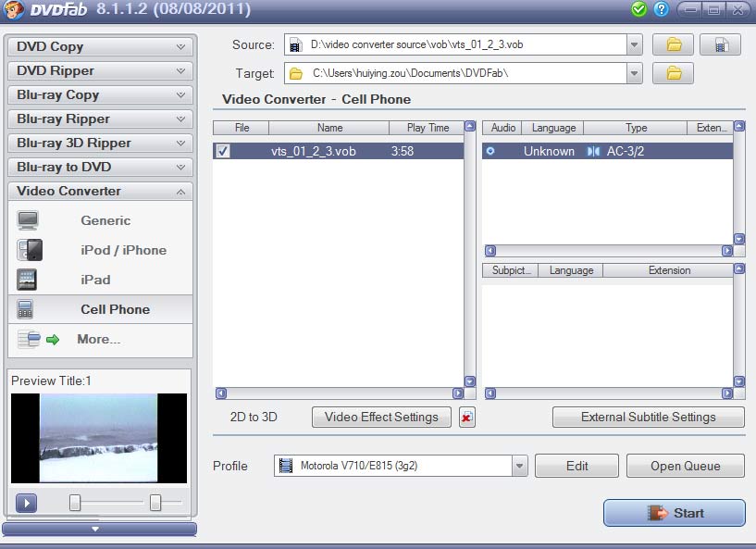Image resolution: width=756 pixels, height=549 pixels.
Task: Open the Target path dropdown
Action: (x=635, y=73)
